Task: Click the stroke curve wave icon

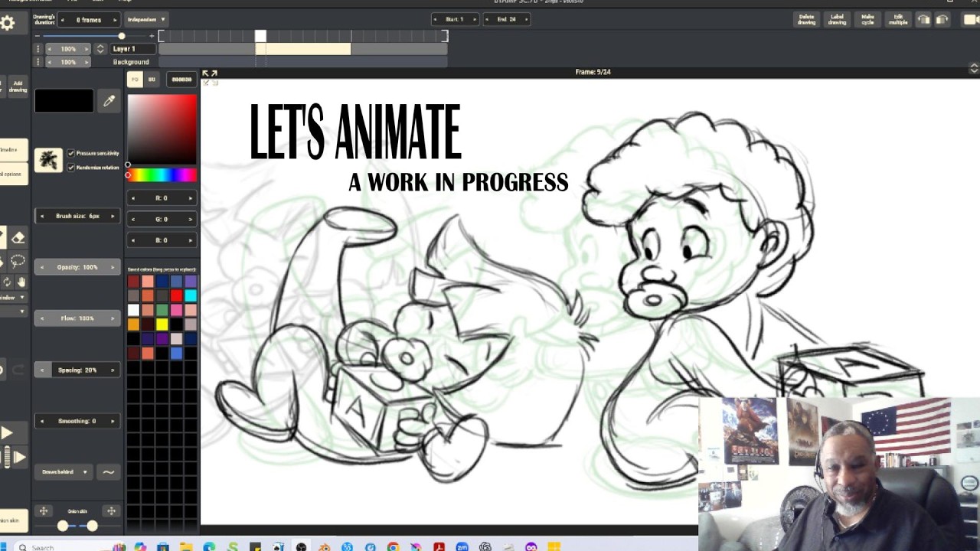Action: (109, 472)
